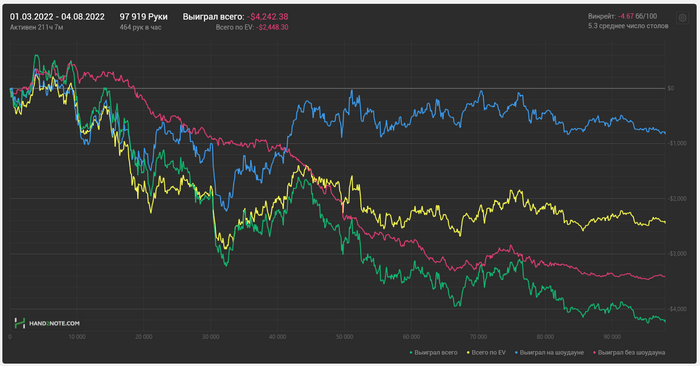This screenshot has width=700, height=366.
Task: Click the $0 y-axis label
Action: [671, 88]
